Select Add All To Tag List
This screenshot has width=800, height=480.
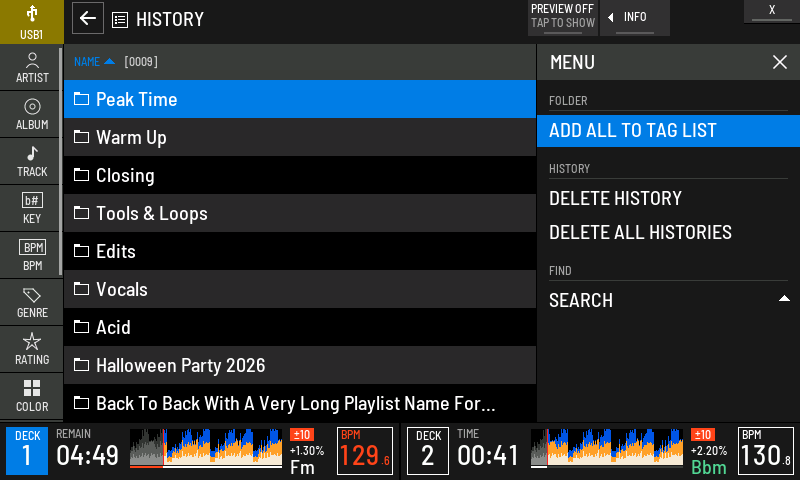click(x=668, y=131)
